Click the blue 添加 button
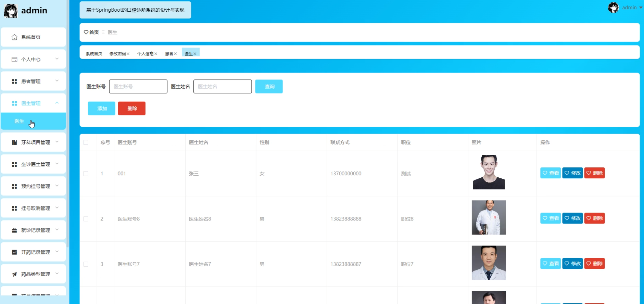644x304 pixels. [101, 108]
